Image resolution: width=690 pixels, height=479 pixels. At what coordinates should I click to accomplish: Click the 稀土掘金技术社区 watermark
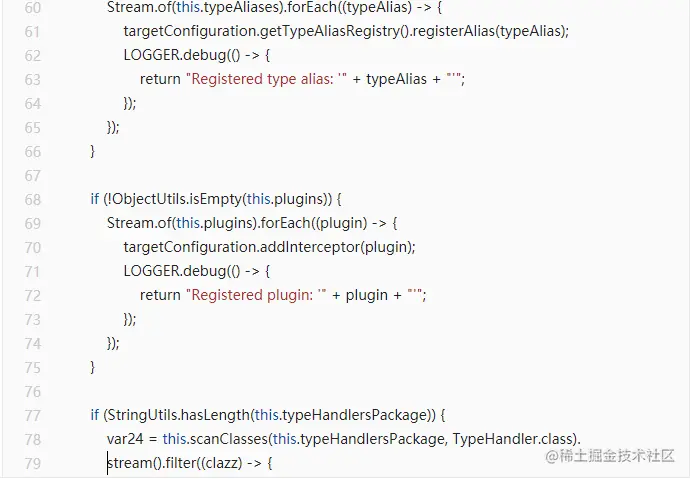pyautogui.click(x=610, y=455)
